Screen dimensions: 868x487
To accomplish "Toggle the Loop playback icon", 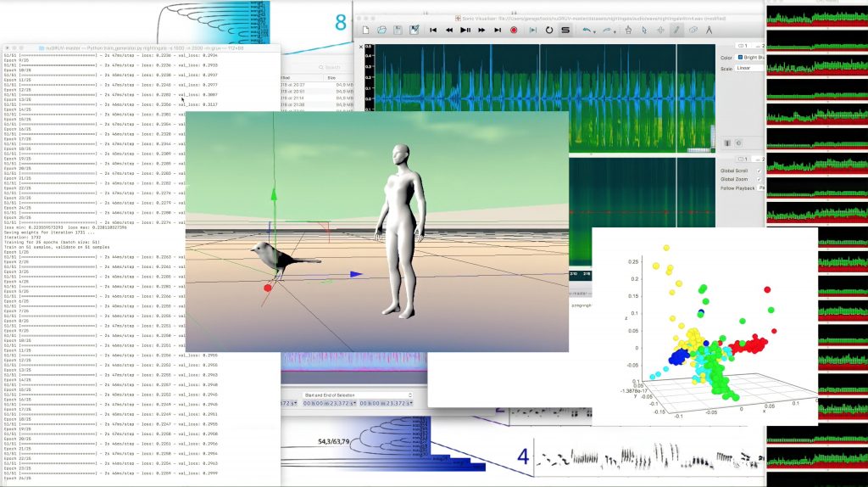I will coord(548,30).
